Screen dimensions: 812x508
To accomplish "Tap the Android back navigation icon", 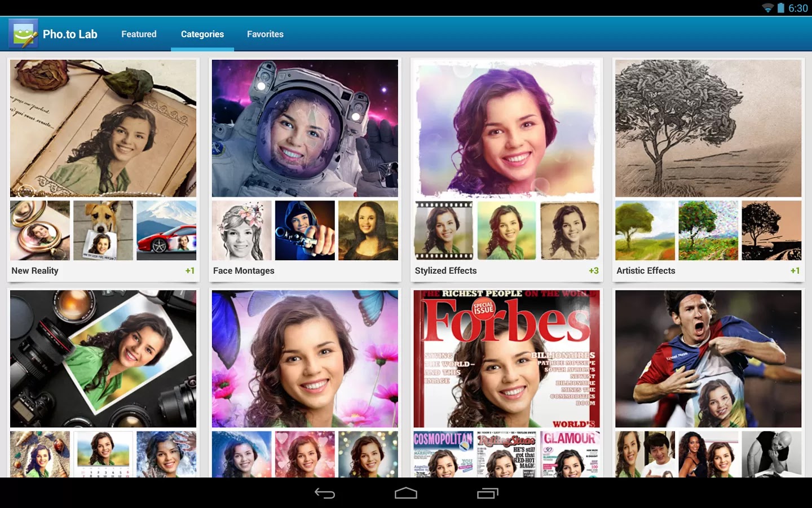I will pos(325,493).
